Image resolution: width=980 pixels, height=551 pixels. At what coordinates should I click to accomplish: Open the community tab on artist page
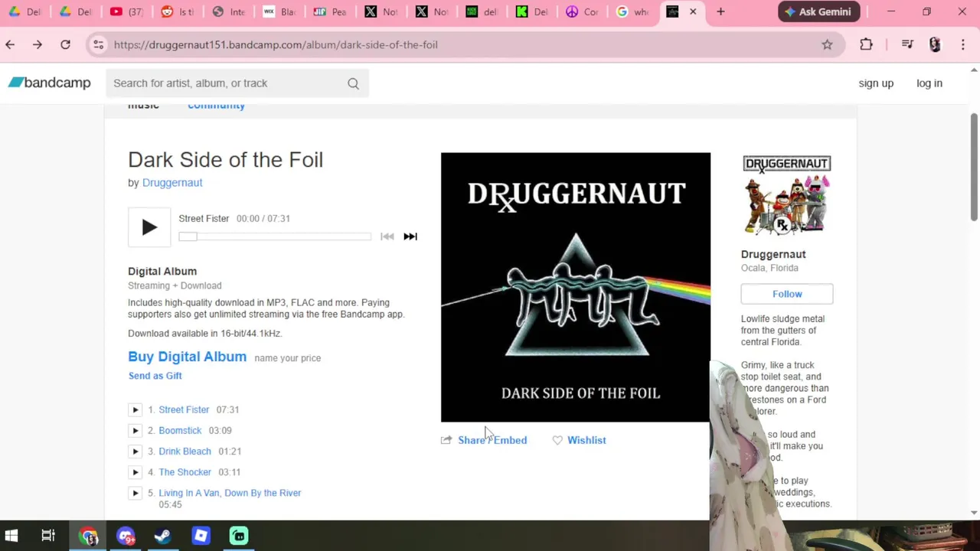[x=216, y=106]
